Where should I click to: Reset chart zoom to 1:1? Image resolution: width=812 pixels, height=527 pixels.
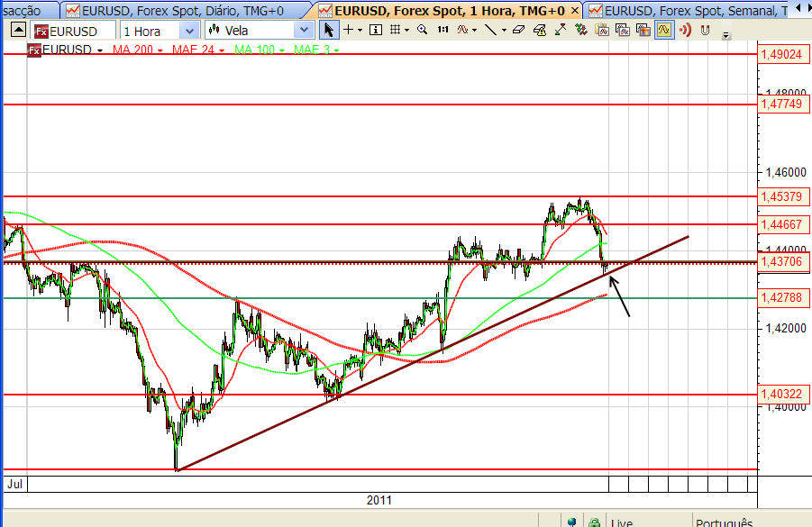point(442,30)
